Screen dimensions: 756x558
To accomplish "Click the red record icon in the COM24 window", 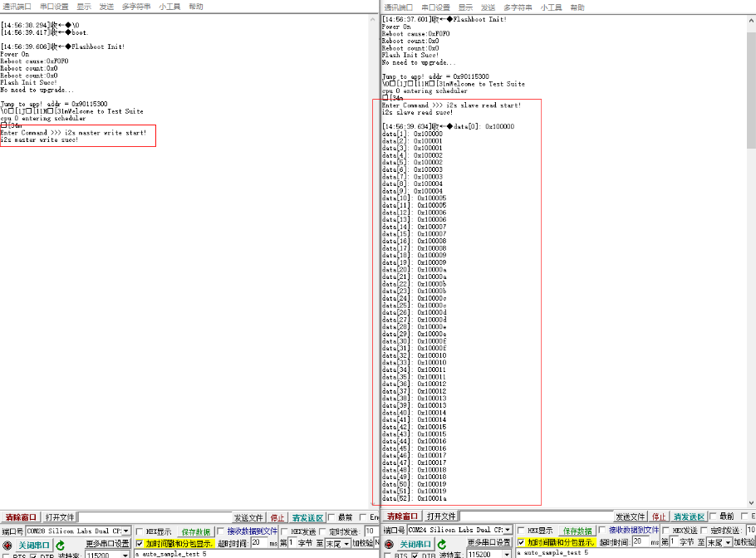I will point(389,545).
